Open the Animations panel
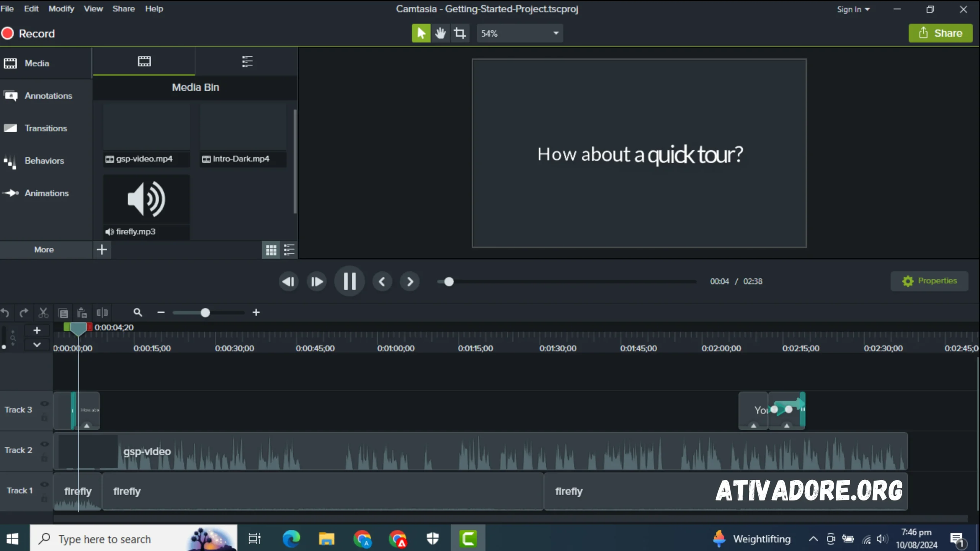Viewport: 980px width, 551px height. 46,193
